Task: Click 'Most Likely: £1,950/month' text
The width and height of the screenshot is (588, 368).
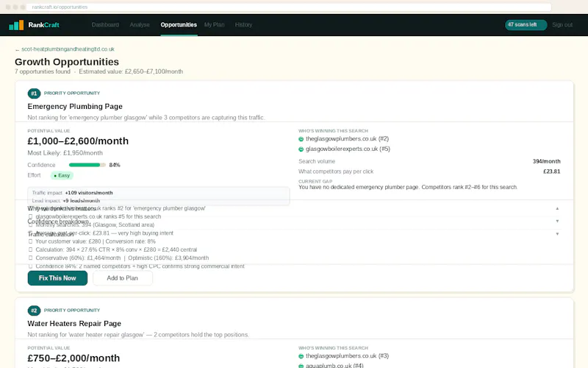Action: 65,153
